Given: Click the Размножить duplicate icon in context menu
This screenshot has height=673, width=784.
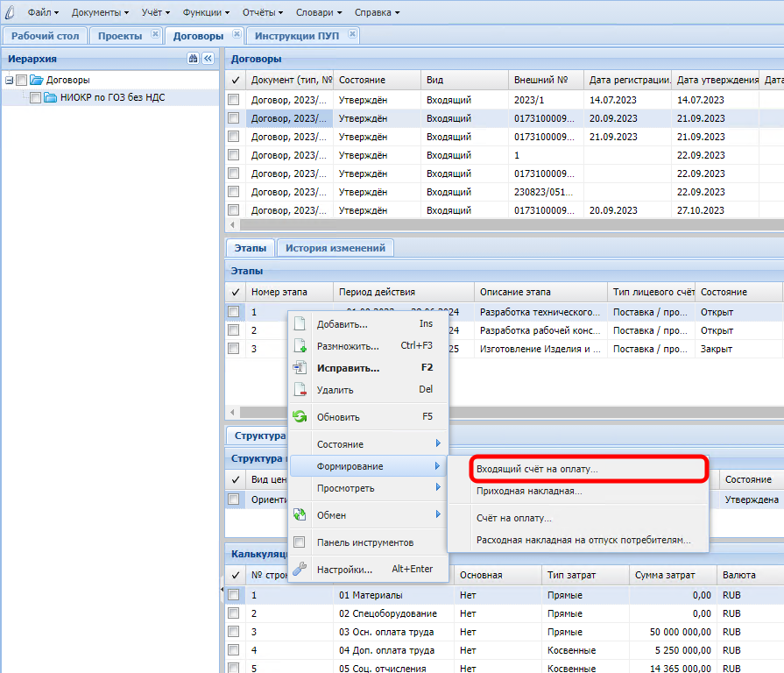Looking at the screenshot, I should coord(300,346).
